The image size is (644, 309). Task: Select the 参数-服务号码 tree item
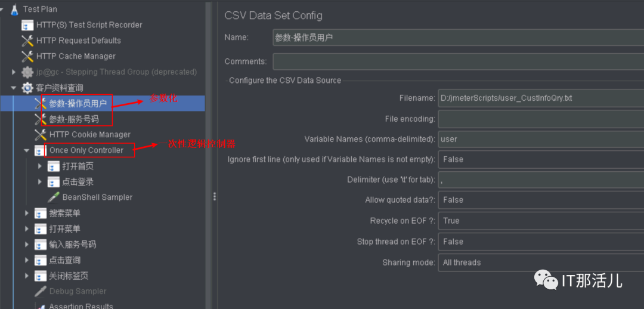click(74, 119)
